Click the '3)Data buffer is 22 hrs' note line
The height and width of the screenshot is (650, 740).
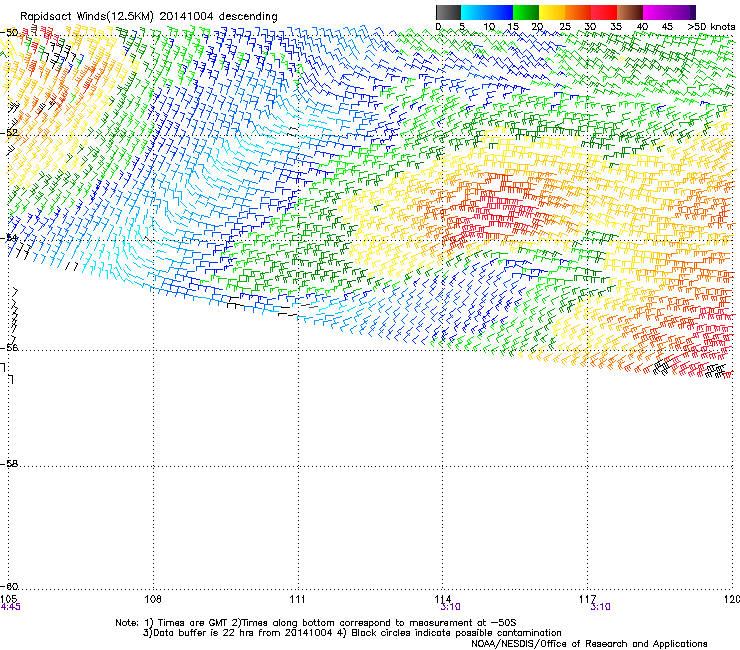pos(352,633)
